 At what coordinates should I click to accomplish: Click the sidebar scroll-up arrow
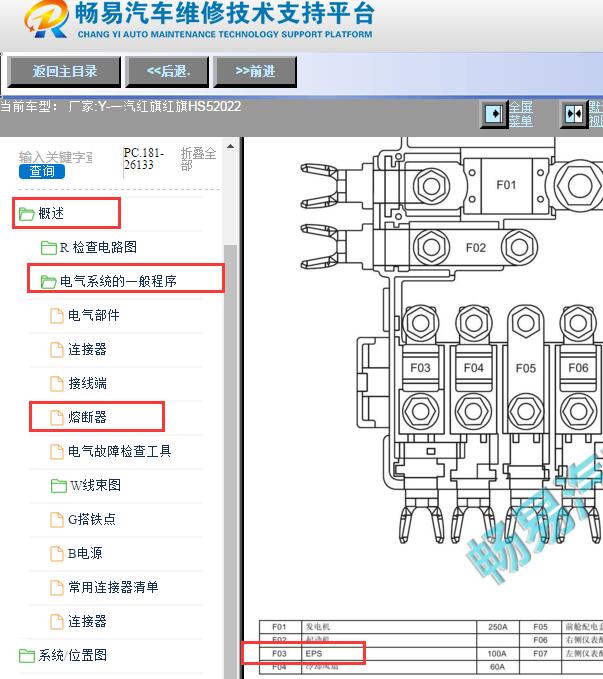click(230, 146)
